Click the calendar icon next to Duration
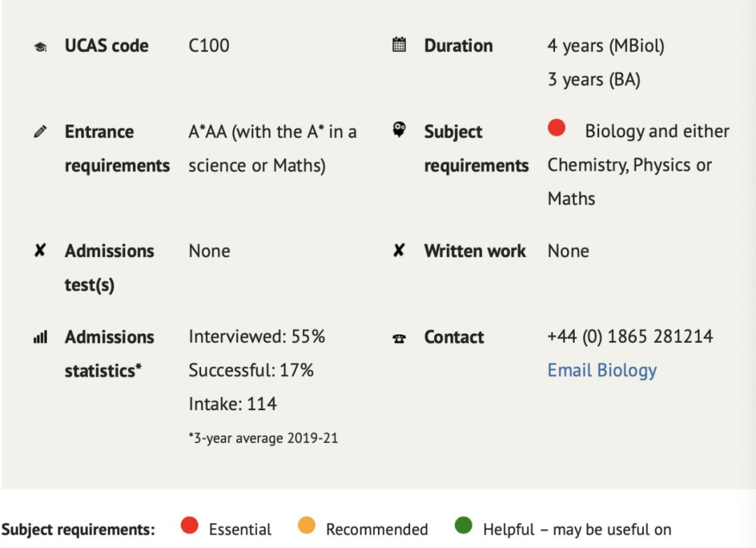Screen dimensions: 756x548 tap(399, 44)
